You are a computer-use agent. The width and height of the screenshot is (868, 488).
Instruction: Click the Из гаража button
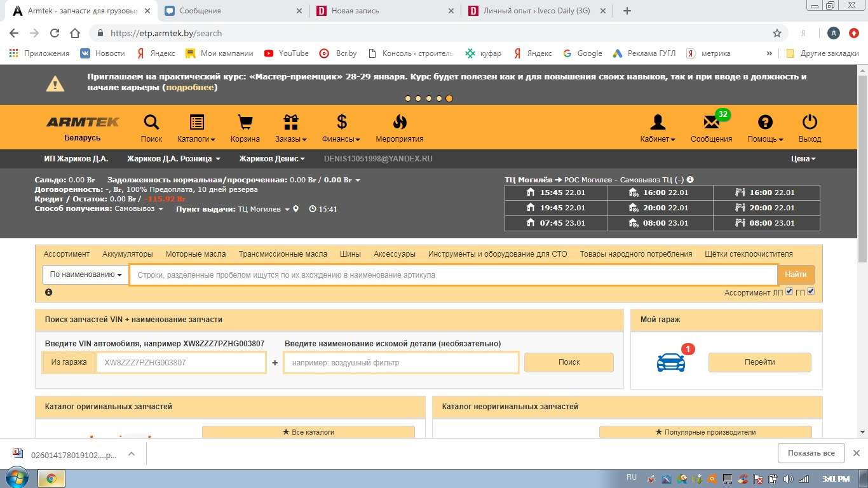(x=69, y=362)
